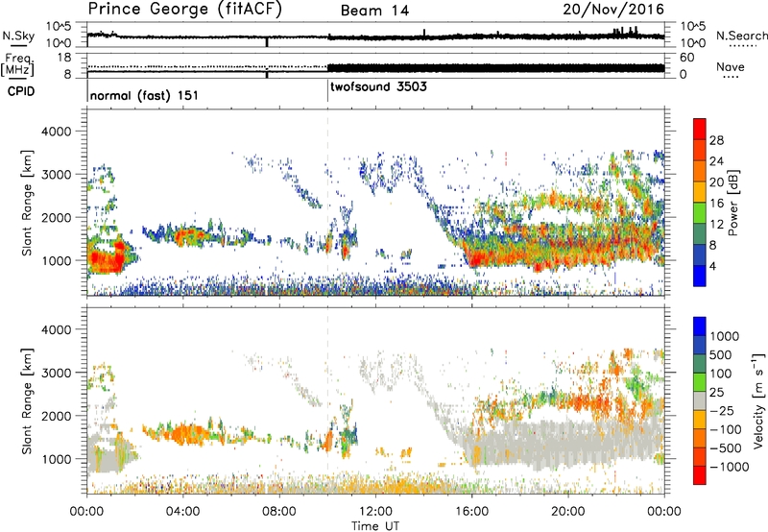This screenshot has height=532, width=768.
Task: Click the 'normal (fast) 151' CPID text
Action: [x=144, y=95]
